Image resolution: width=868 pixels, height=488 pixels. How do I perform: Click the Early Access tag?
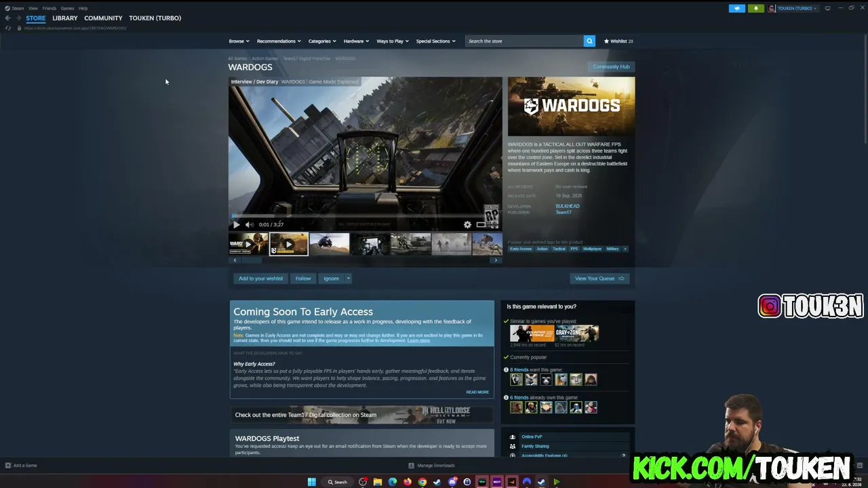[521, 249]
